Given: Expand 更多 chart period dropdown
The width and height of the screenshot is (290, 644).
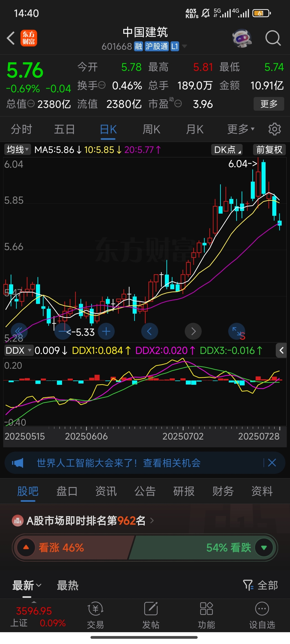Looking at the screenshot, I should tap(241, 129).
